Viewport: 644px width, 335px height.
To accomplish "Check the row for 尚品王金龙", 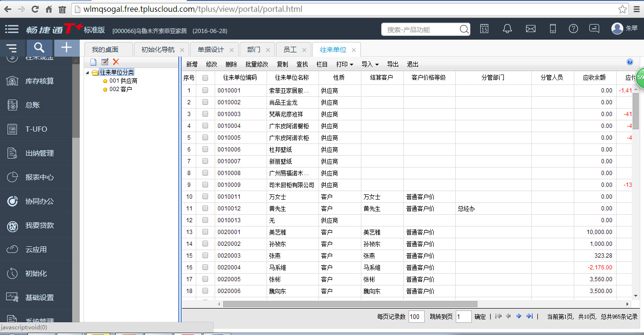I will point(205,102).
